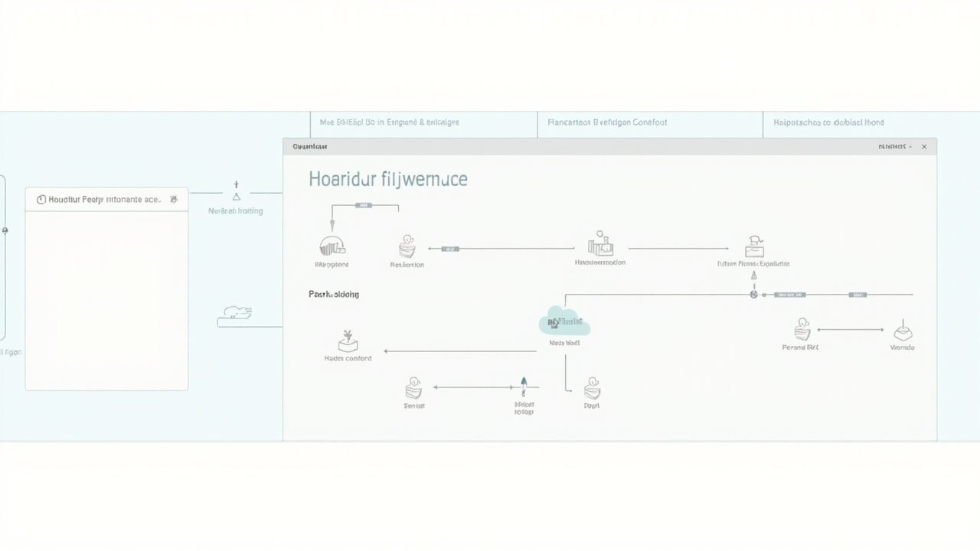Select the rightmost tag on the right connector line
Viewport: 980px width, 551px height.
coord(857,294)
